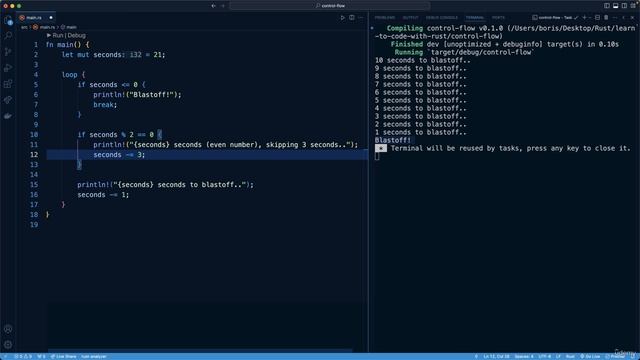Click Live Share in status bar

pyautogui.click(x=63, y=356)
